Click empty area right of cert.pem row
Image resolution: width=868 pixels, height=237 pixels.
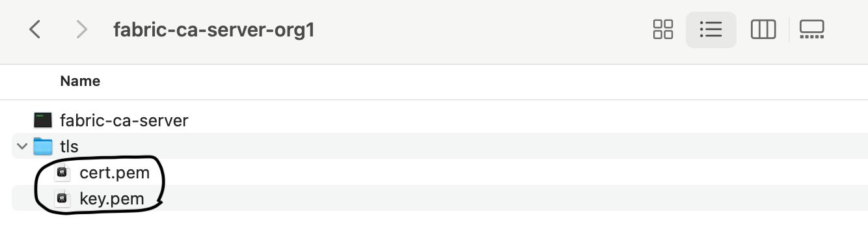514,173
